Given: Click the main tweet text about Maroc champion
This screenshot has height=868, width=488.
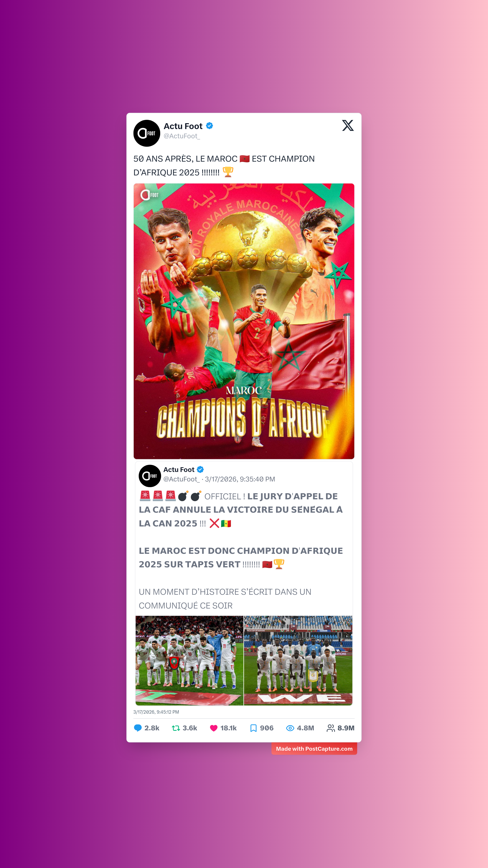Looking at the screenshot, I should [x=224, y=165].
